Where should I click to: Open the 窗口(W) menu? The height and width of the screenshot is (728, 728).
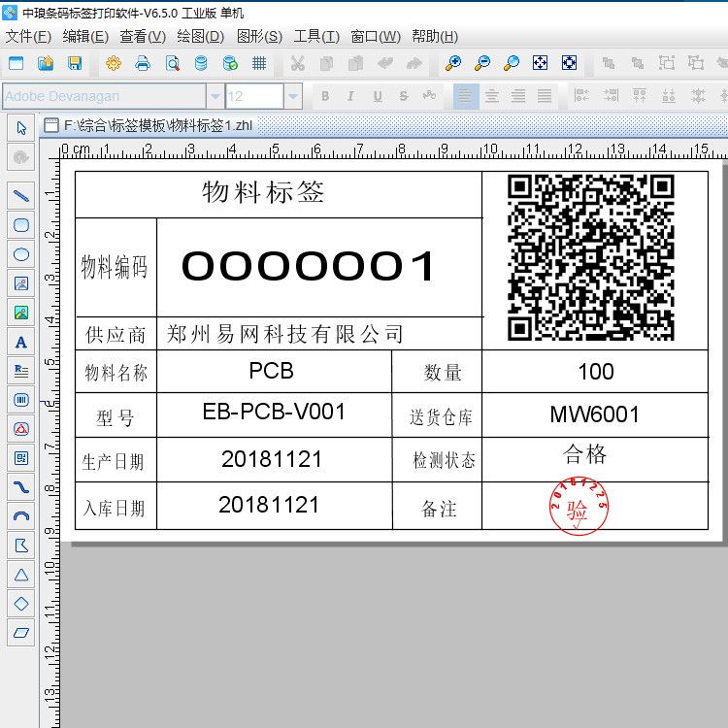[376, 36]
